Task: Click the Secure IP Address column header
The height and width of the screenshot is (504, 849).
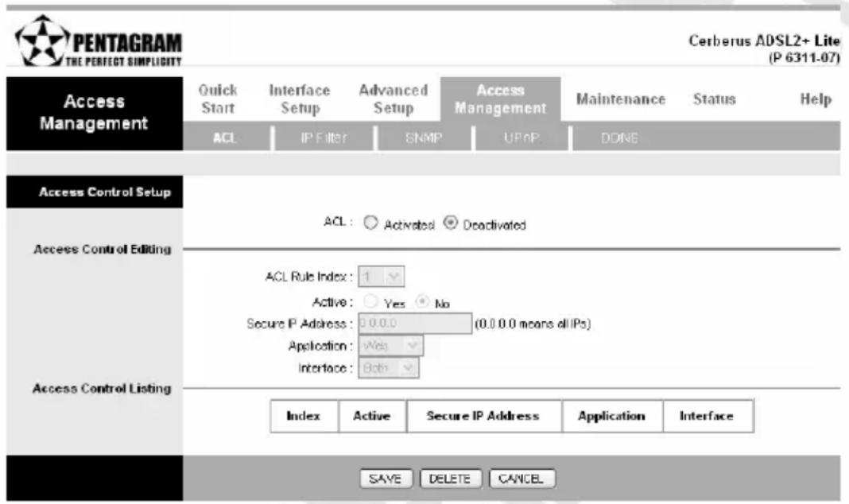Action: tap(483, 416)
